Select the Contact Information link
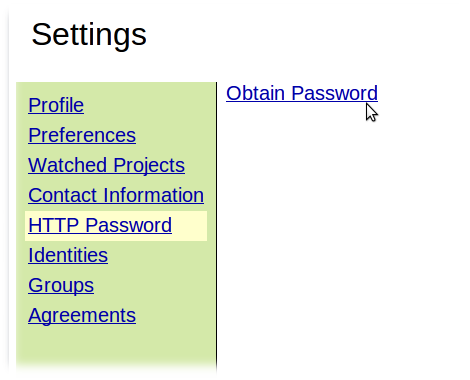The image size is (470, 380). (x=116, y=195)
